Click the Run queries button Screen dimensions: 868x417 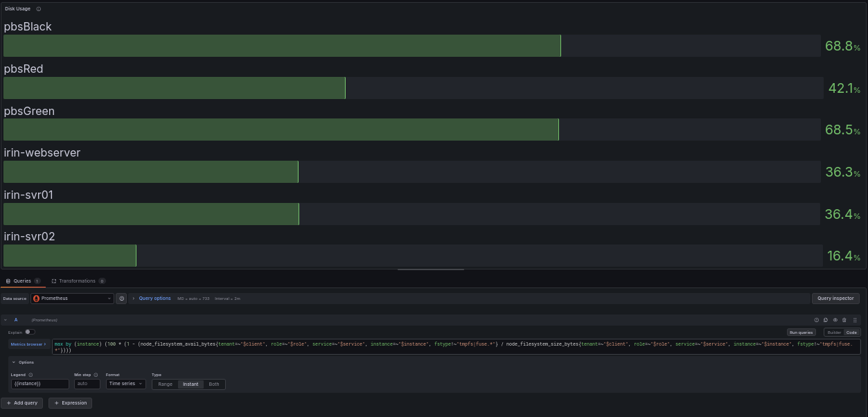point(800,332)
